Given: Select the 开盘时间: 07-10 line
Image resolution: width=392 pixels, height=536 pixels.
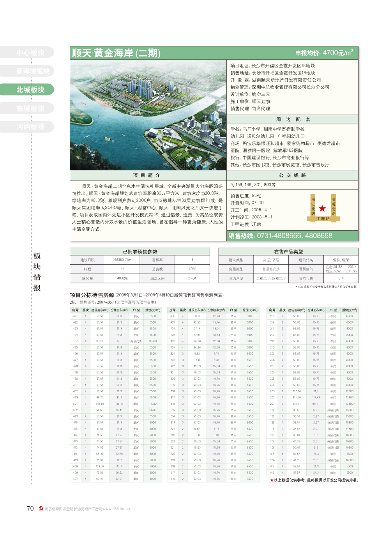Looking at the screenshot, I should tap(247, 203).
